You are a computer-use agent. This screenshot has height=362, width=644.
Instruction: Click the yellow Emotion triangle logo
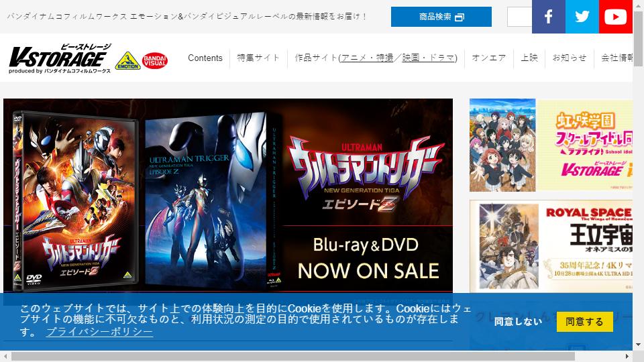127,61
